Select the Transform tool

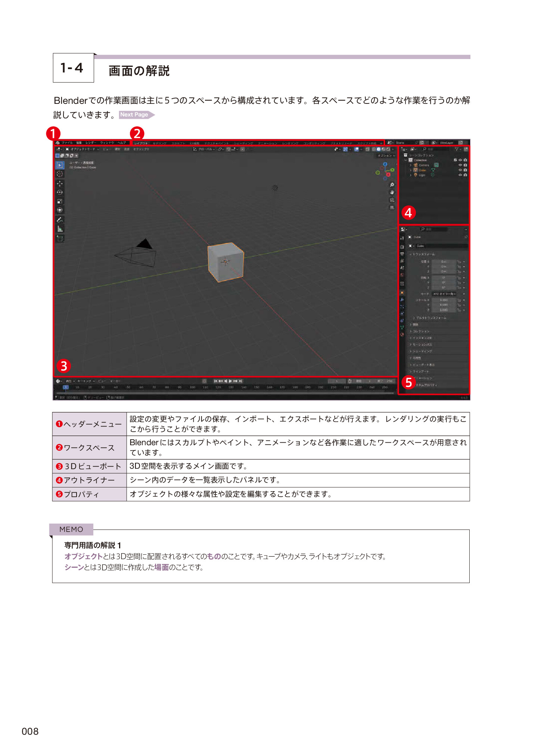(x=60, y=210)
